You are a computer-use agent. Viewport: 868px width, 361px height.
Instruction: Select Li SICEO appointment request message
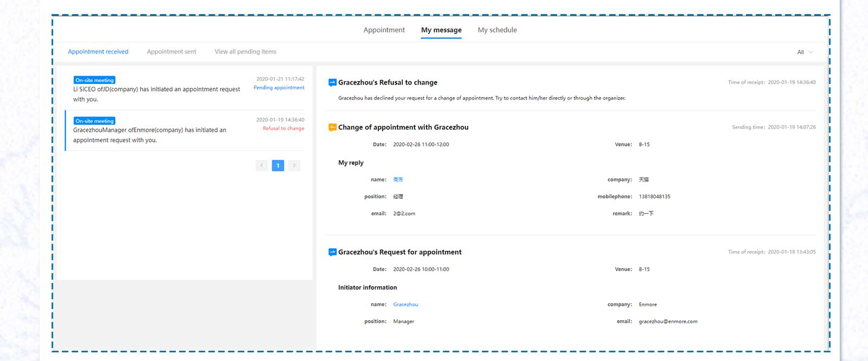coord(184,89)
